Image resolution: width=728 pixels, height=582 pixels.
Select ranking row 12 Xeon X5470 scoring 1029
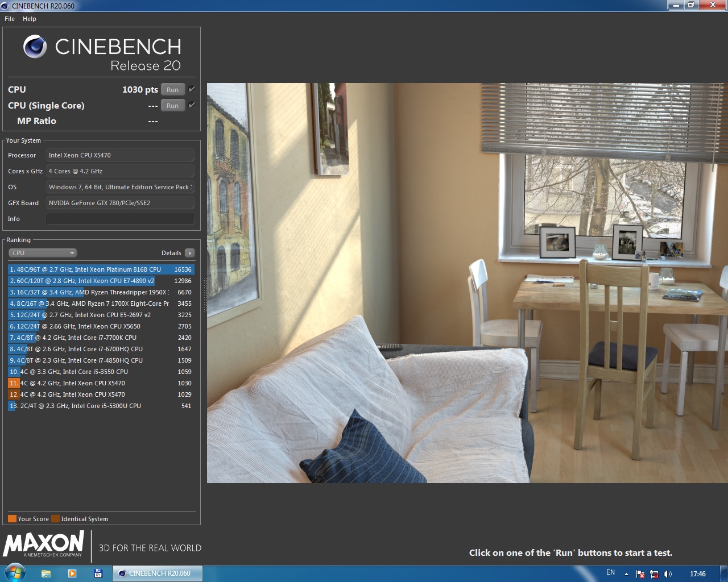(x=101, y=394)
